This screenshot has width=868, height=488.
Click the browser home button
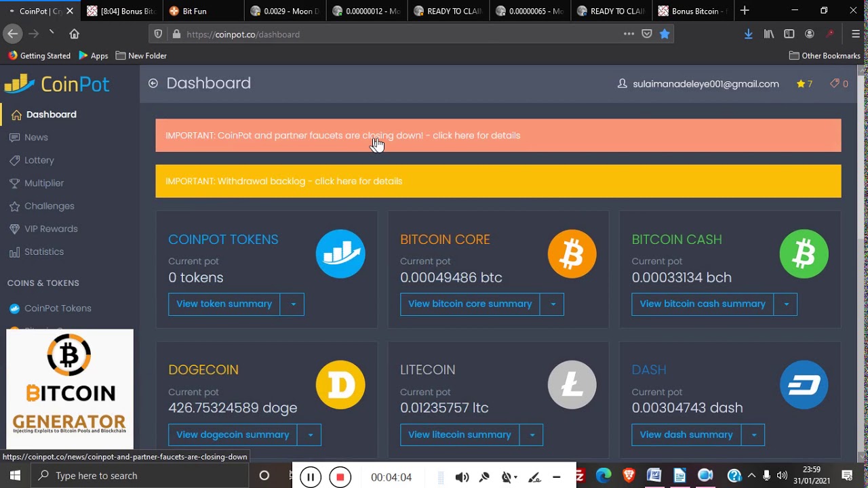(x=75, y=34)
